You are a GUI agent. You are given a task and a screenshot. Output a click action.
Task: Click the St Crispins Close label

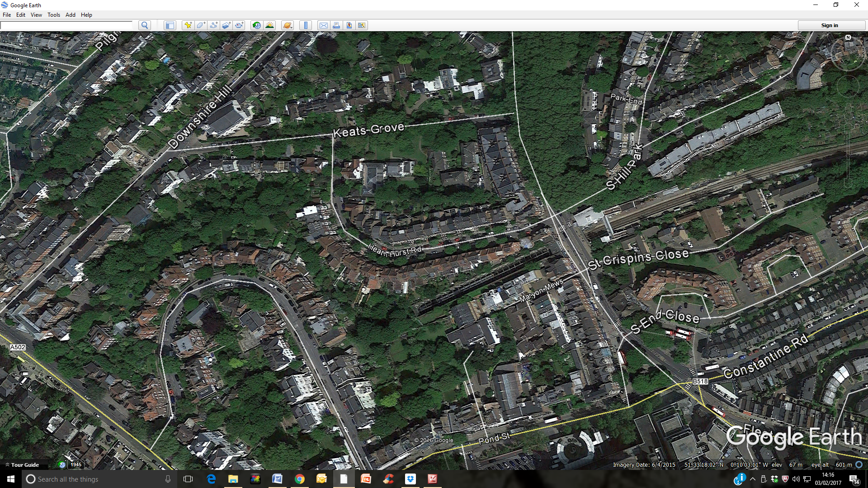[638, 259]
